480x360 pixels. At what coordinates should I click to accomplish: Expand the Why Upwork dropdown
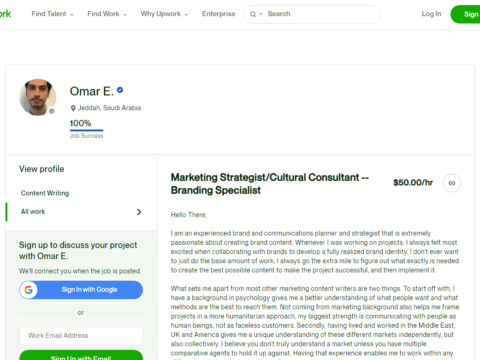(164, 14)
